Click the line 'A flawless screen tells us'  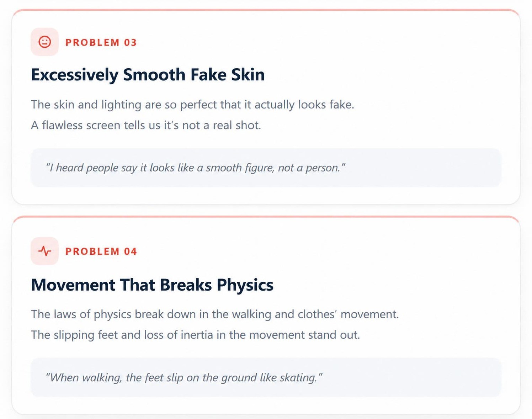146,125
